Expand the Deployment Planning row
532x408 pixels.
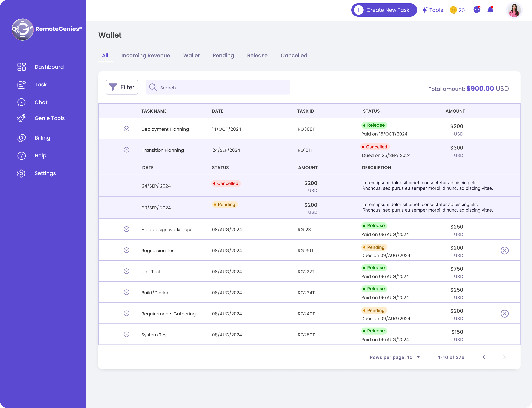pyautogui.click(x=126, y=129)
